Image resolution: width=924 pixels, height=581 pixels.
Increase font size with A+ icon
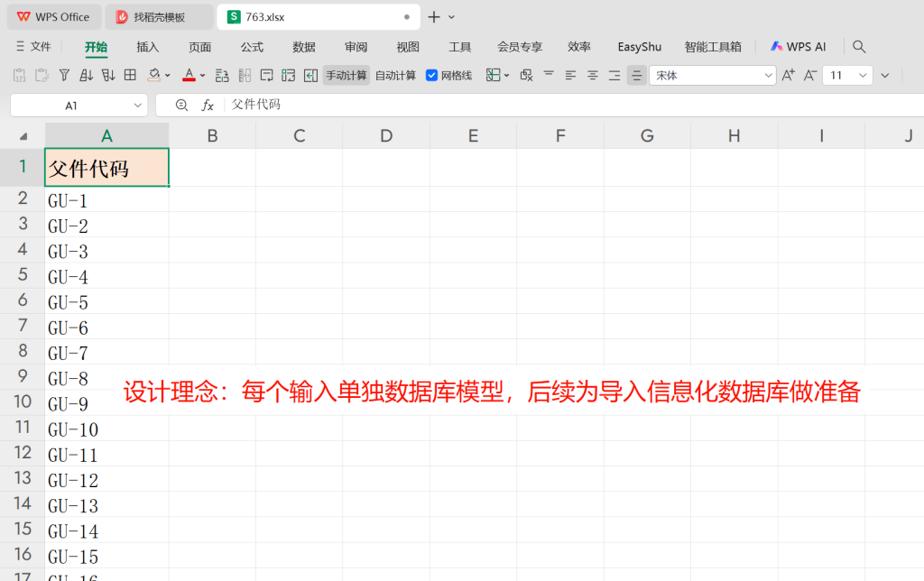(x=788, y=76)
